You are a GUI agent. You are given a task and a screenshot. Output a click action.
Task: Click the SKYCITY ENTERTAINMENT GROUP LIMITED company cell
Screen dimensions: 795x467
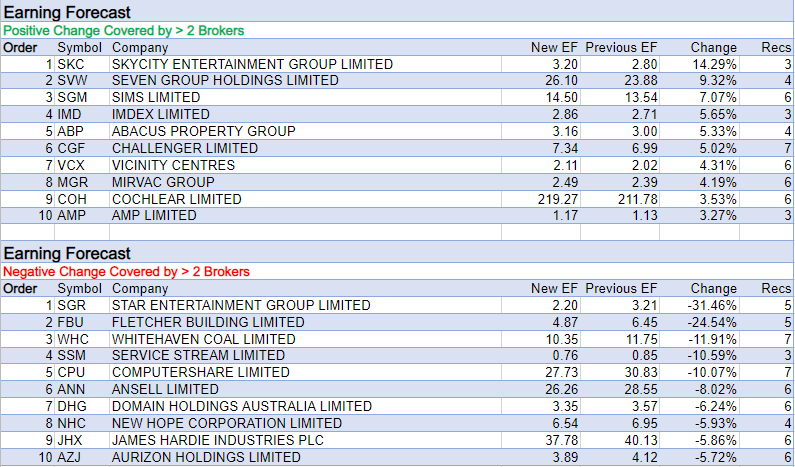point(252,64)
